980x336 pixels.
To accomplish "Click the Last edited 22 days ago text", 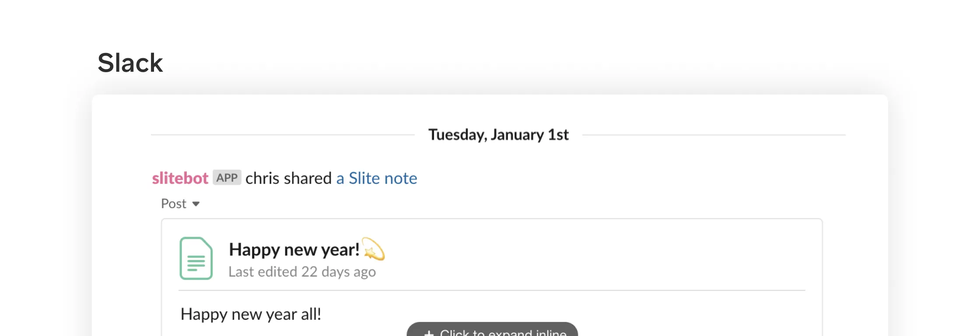I will coord(303,271).
